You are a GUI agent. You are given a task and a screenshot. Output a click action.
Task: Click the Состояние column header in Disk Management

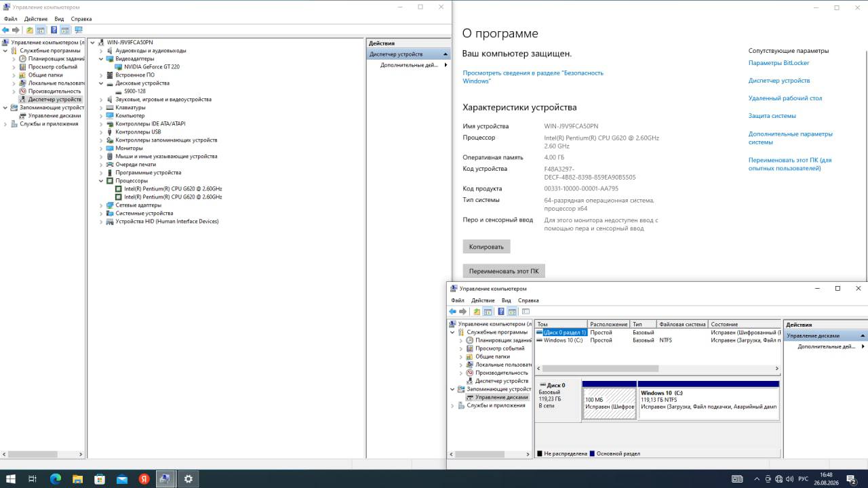click(745, 325)
